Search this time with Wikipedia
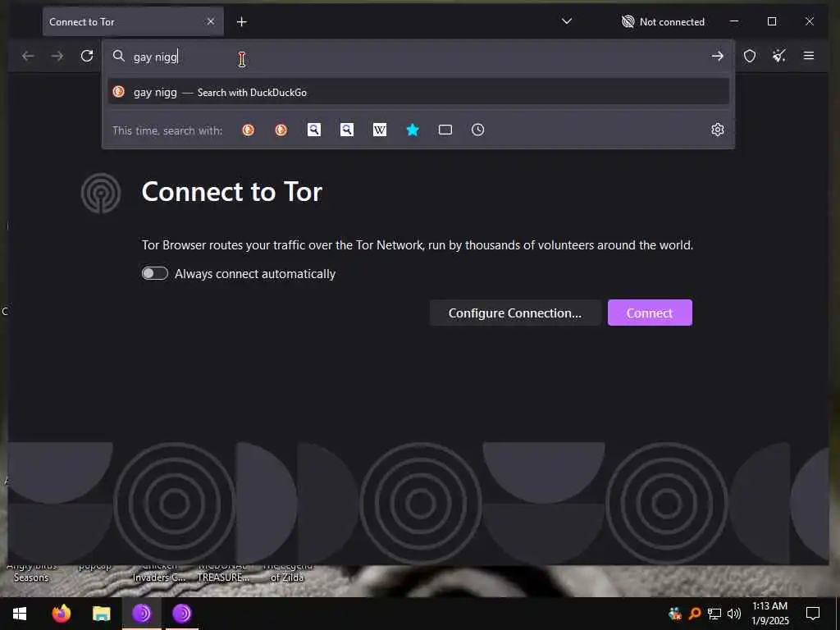The image size is (840, 630). (379, 130)
